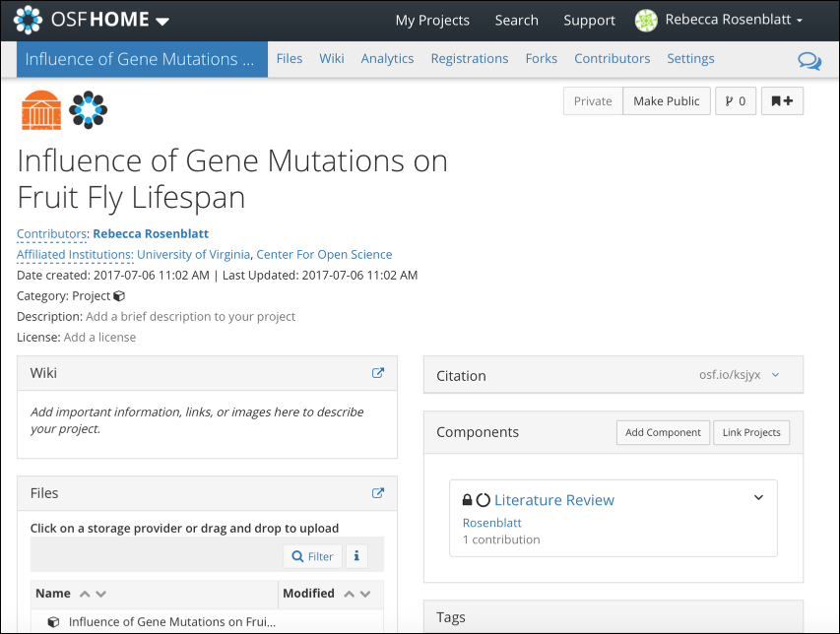
Task: Open the Literature Review component link
Action: coord(553,500)
